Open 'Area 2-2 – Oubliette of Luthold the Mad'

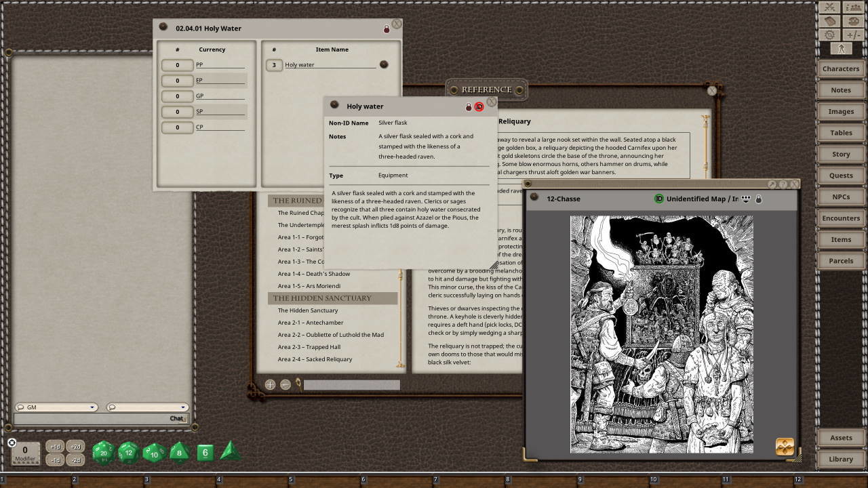tap(330, 334)
